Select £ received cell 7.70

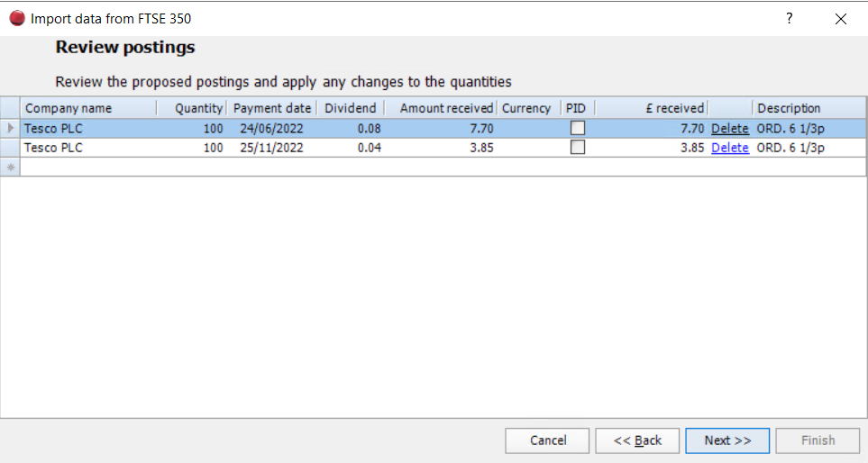pos(651,129)
